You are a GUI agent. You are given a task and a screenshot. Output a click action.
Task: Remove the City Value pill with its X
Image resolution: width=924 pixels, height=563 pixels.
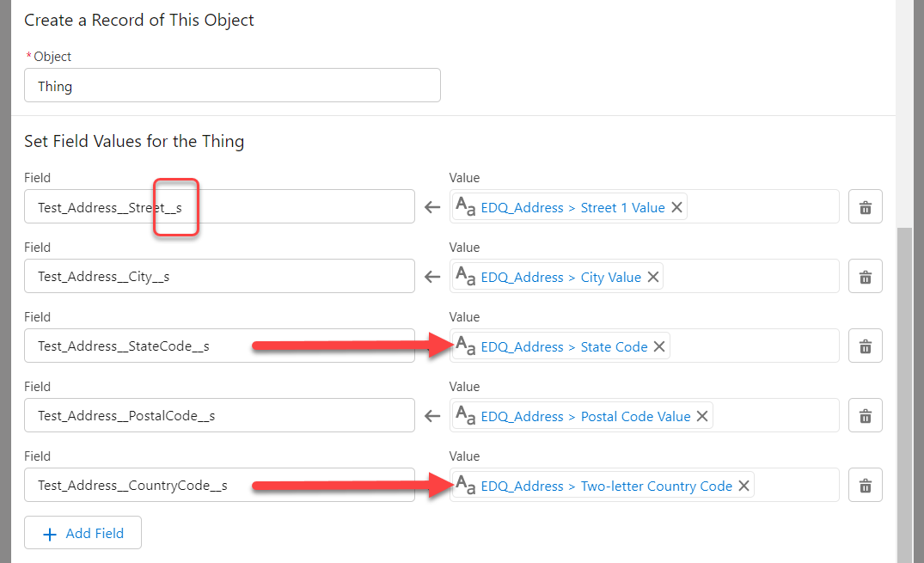[652, 276]
